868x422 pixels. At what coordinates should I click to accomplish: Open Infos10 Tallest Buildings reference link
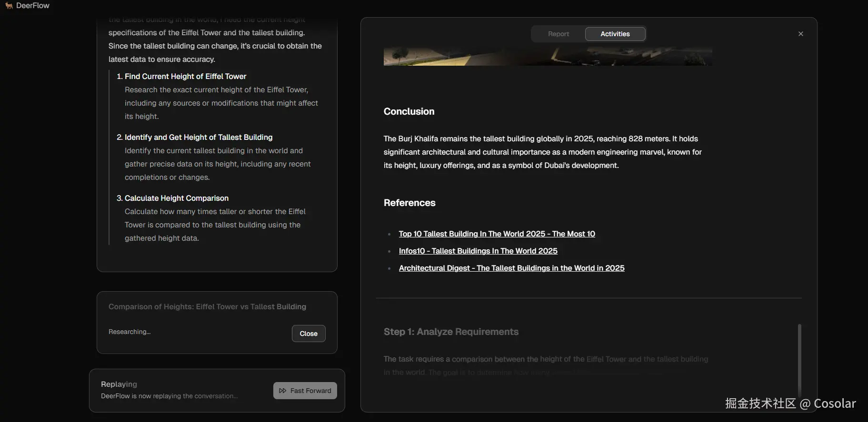point(478,251)
